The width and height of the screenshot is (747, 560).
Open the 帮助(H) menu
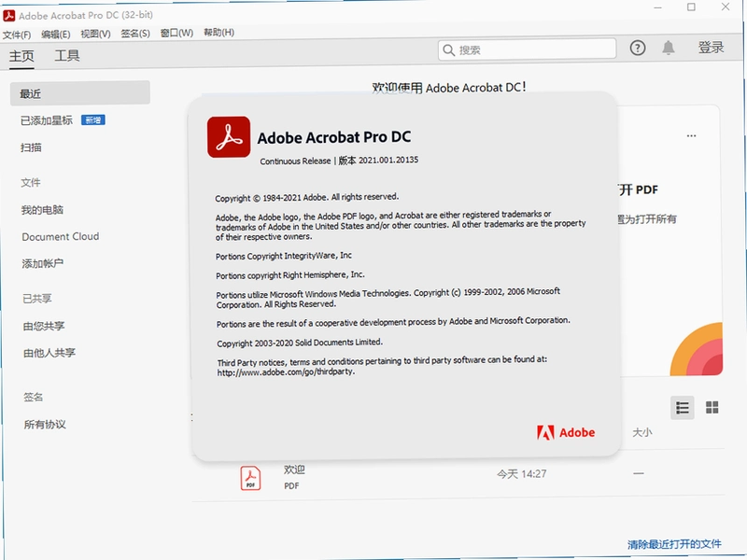coord(218,33)
